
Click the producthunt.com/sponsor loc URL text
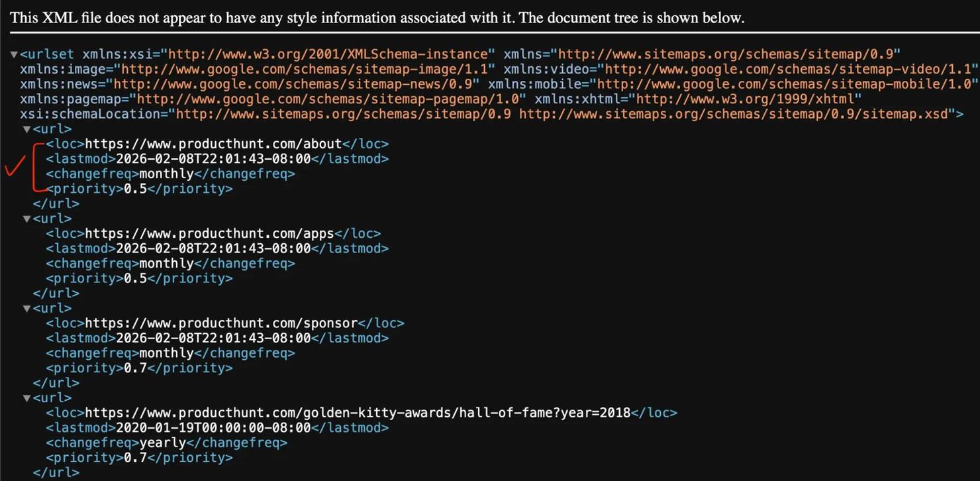[221, 323]
